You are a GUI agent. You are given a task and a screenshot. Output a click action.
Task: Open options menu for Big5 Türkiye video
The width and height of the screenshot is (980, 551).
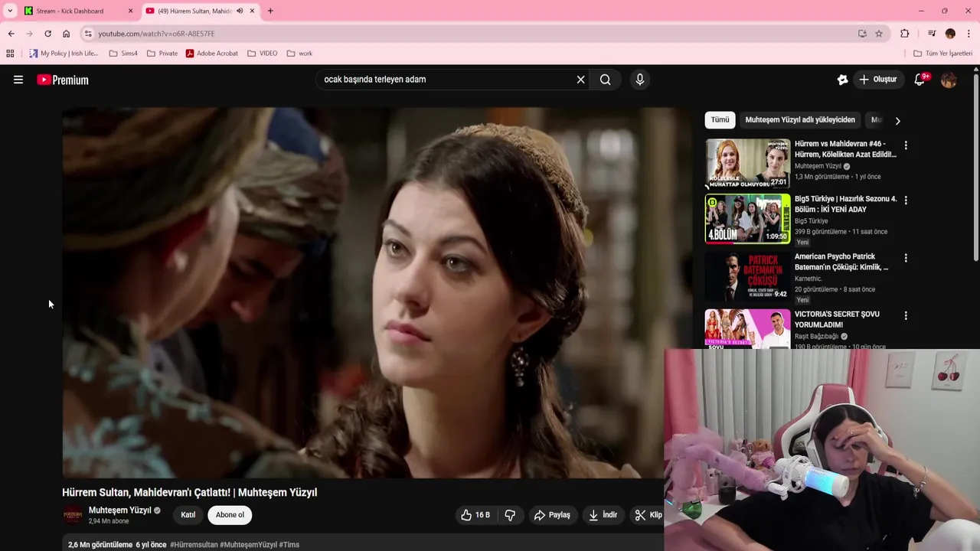[906, 201]
